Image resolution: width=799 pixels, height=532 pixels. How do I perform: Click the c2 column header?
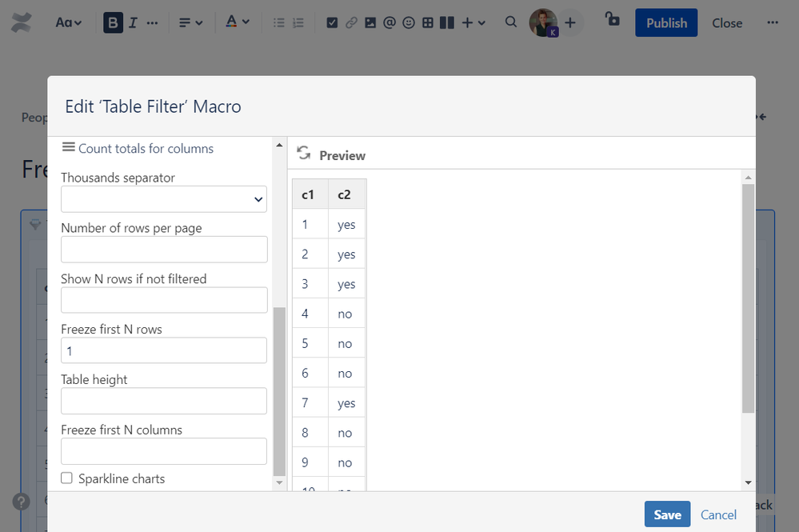pyautogui.click(x=345, y=194)
